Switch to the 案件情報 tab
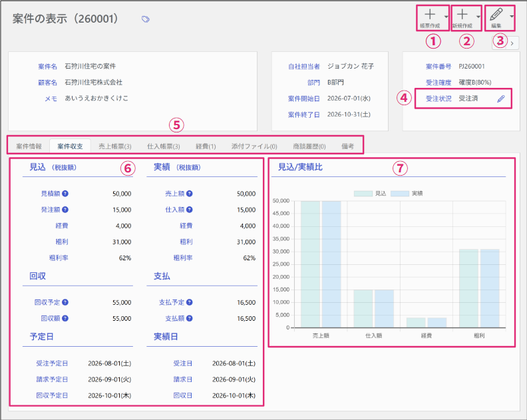Viewport: 527px width, 420px height. click(29, 146)
